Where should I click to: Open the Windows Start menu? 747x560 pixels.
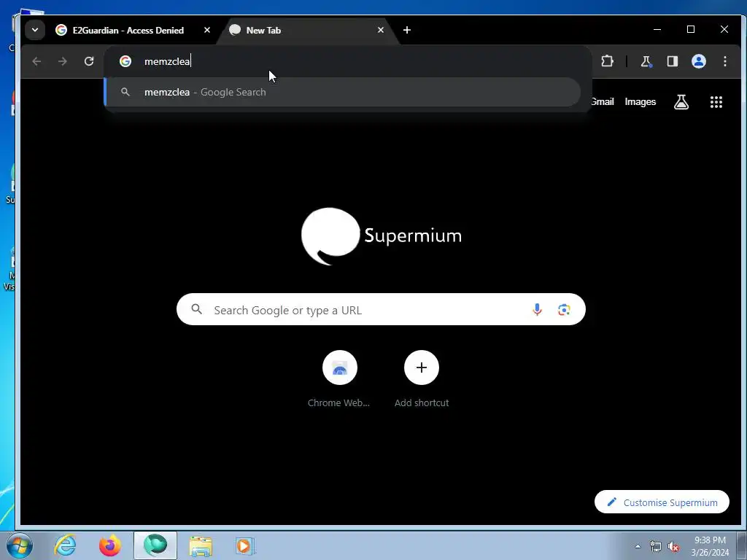(20, 545)
